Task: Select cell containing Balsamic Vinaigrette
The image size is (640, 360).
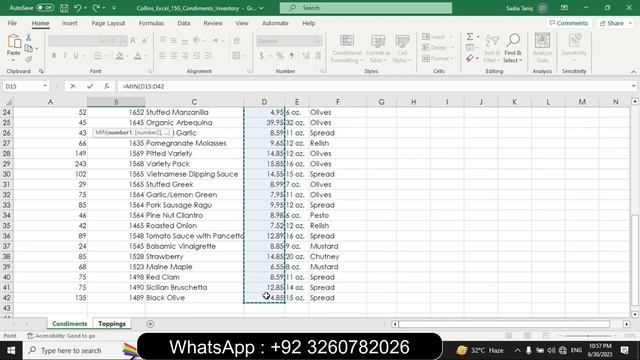Action: point(194,246)
